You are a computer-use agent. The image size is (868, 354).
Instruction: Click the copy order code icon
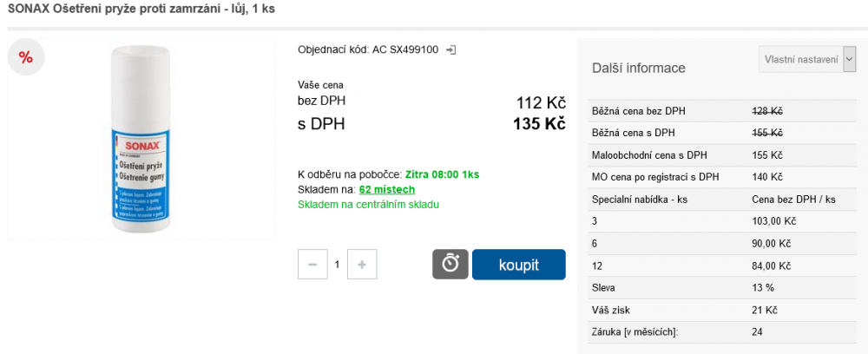tap(451, 49)
